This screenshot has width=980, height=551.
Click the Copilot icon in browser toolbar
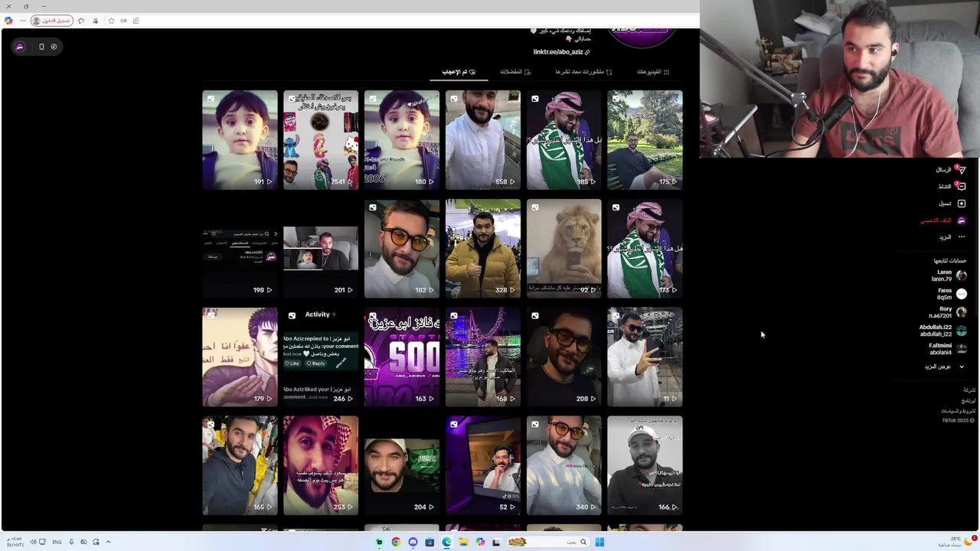click(x=8, y=21)
